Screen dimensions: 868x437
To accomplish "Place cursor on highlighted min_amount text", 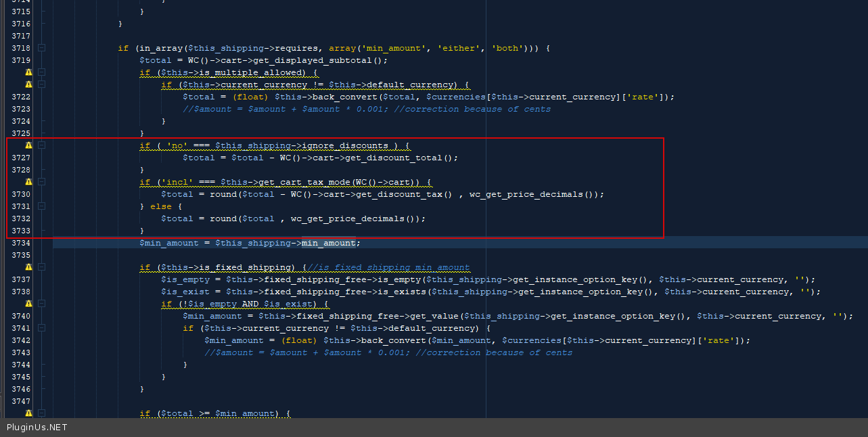I will (x=330, y=243).
